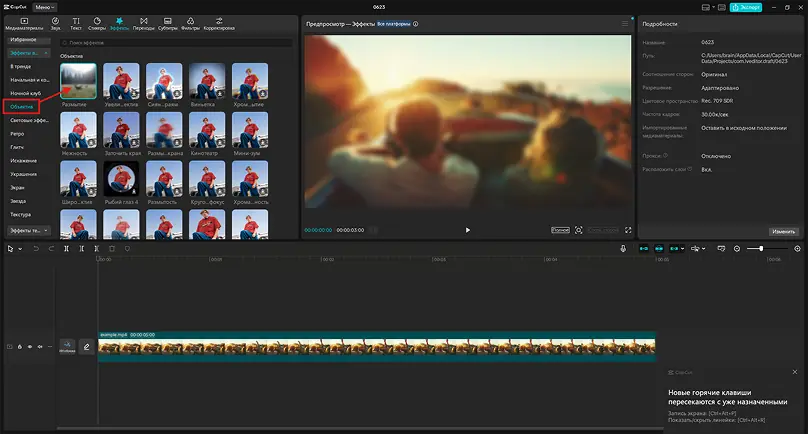Lock the main video track
This screenshot has width=808, height=434.
tap(20, 347)
